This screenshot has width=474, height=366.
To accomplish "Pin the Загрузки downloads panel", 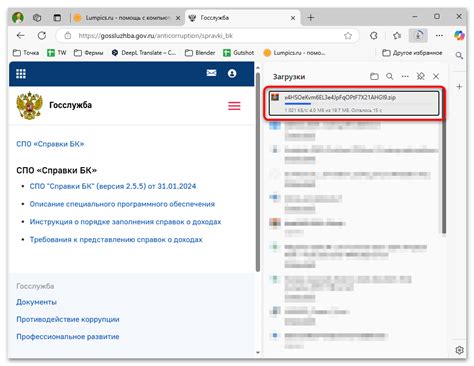I will [x=421, y=76].
